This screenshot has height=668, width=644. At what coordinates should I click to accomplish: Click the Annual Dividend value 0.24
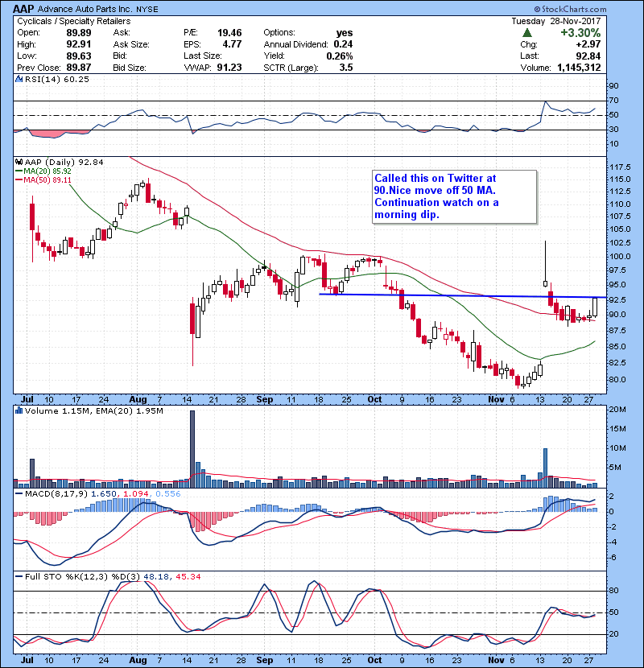pyautogui.click(x=343, y=44)
